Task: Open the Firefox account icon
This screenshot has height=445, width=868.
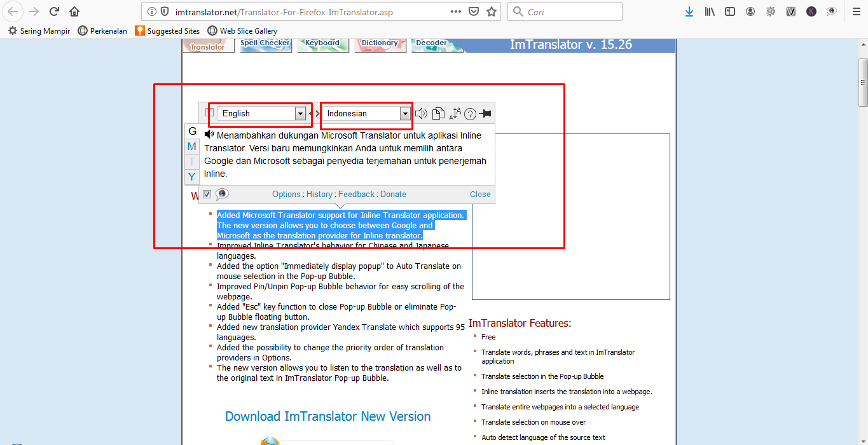Action: (750, 11)
